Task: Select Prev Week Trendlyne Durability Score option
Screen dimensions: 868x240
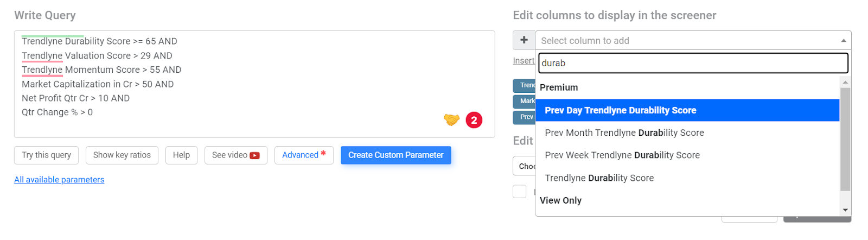Action: 687,155
